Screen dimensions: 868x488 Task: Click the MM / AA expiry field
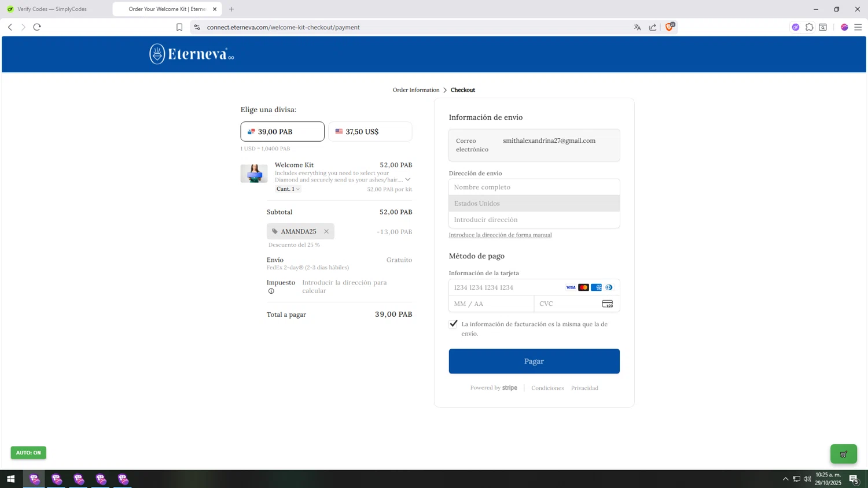(x=491, y=304)
